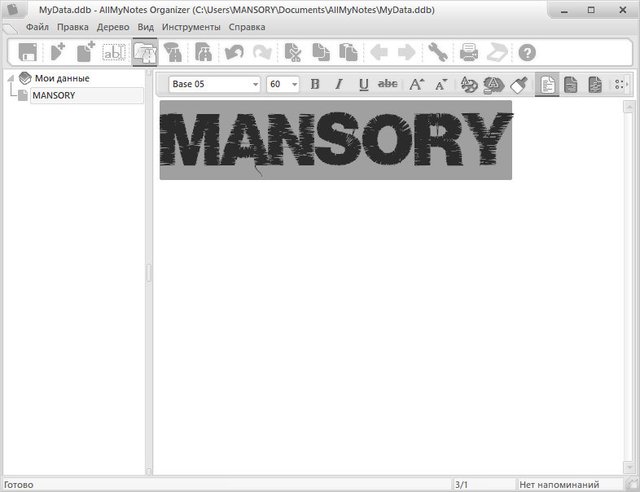Open the Файл menu
Viewport: 640px width, 492px height.
pyautogui.click(x=37, y=27)
